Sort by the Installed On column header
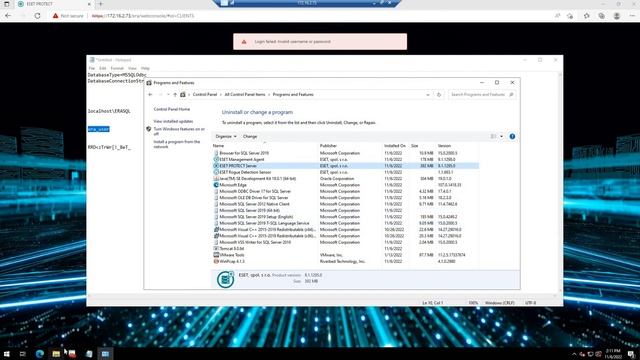640x360 pixels. coord(395,146)
